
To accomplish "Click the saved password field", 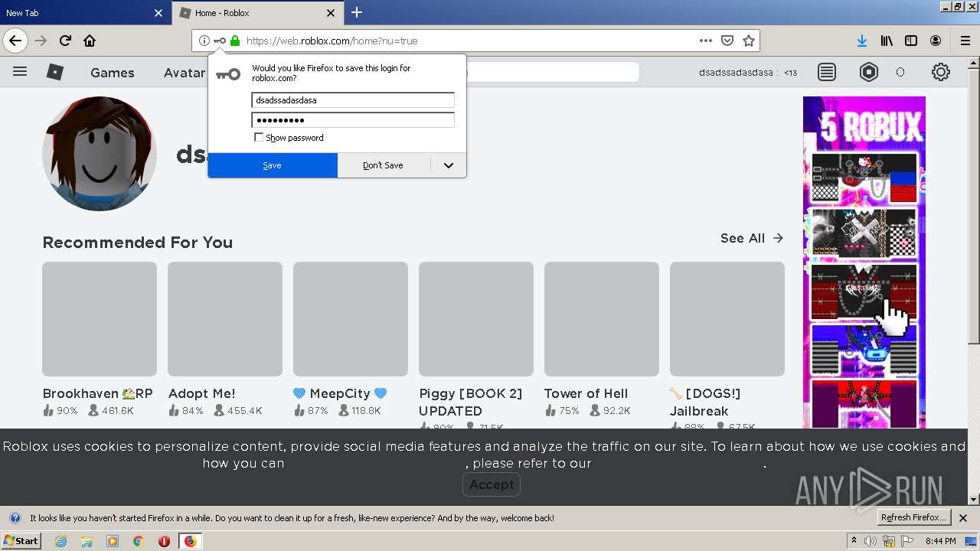I will [x=353, y=120].
